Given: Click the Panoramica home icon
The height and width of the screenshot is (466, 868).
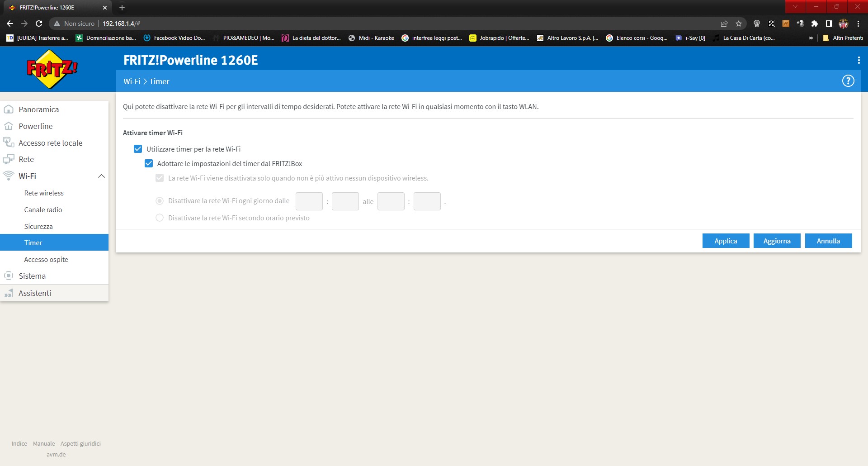Looking at the screenshot, I should coord(9,109).
